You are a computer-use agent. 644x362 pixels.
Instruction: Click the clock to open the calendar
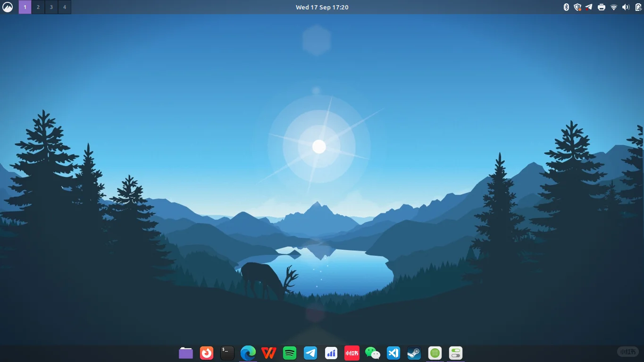(322, 7)
